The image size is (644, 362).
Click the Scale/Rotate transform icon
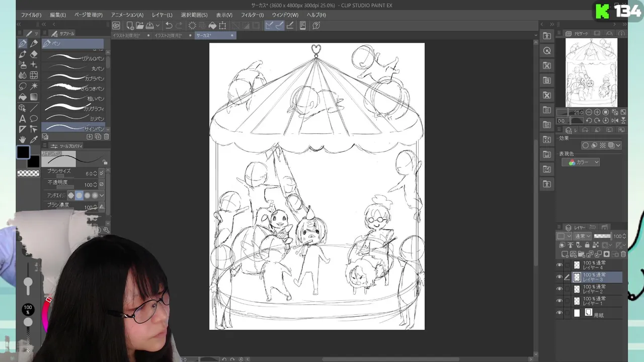point(222,26)
